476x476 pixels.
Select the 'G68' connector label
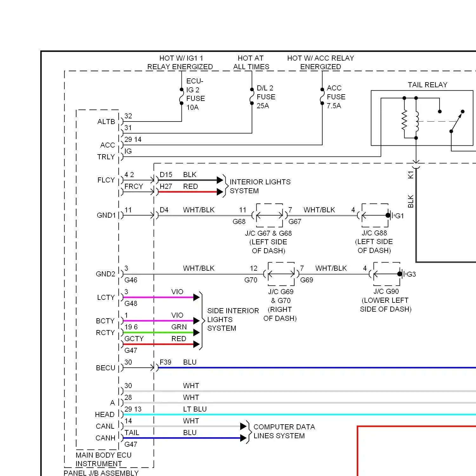pyautogui.click(x=239, y=222)
